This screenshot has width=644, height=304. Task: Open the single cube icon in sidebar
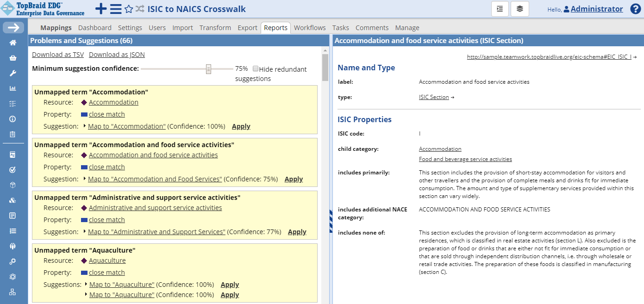click(x=13, y=185)
